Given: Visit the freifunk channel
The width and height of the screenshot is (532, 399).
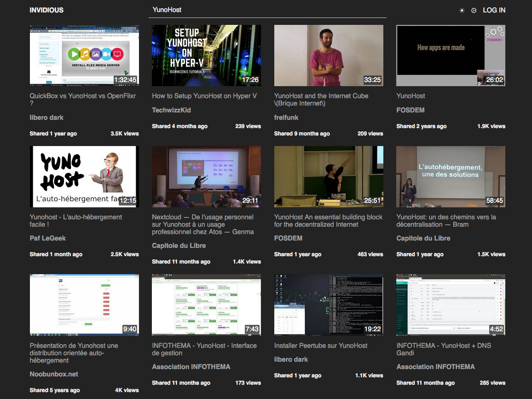Looking at the screenshot, I should [x=286, y=117].
